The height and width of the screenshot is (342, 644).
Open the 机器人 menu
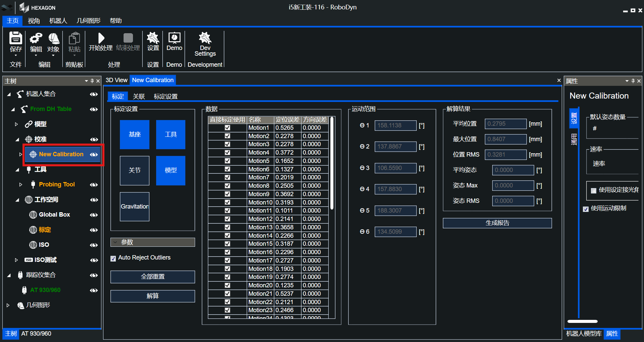click(58, 21)
